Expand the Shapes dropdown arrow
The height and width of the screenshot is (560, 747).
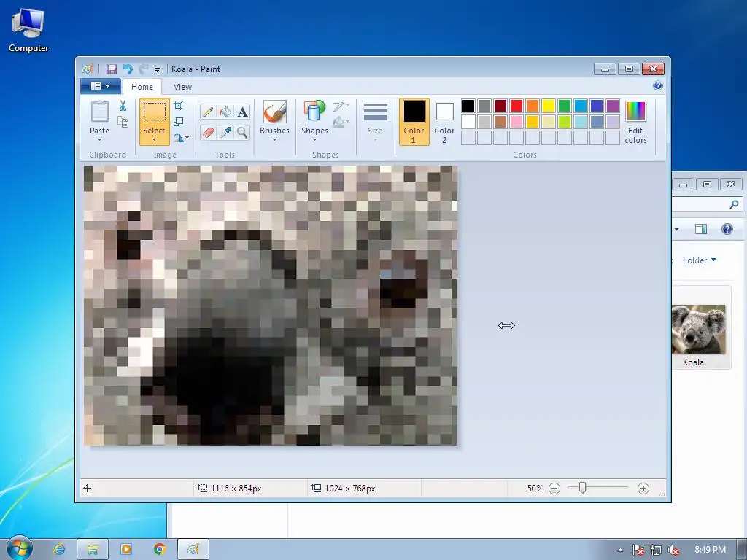pos(314,139)
